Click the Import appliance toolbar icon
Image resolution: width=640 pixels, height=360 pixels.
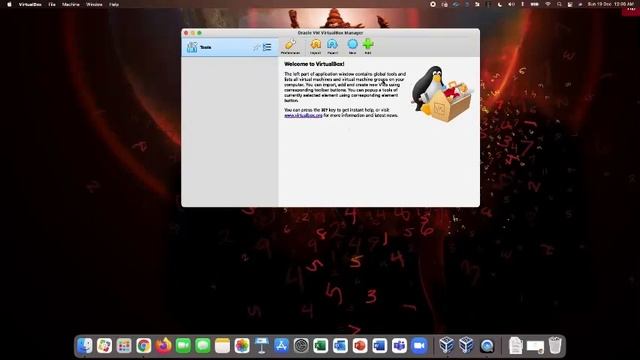tap(316, 47)
